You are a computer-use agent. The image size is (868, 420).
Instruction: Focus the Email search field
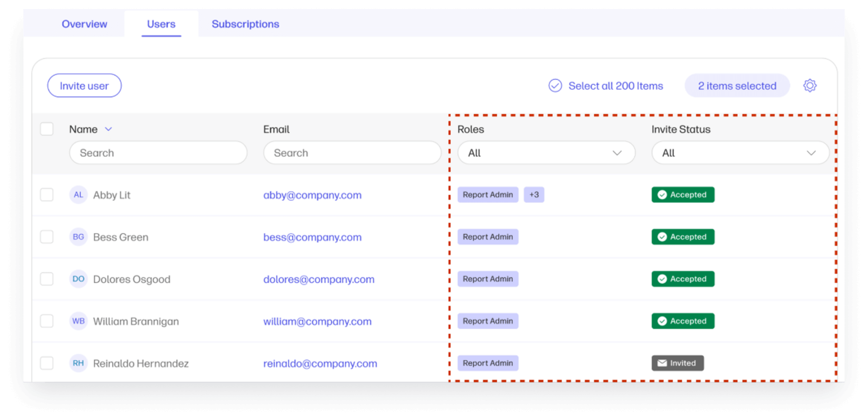coord(352,153)
